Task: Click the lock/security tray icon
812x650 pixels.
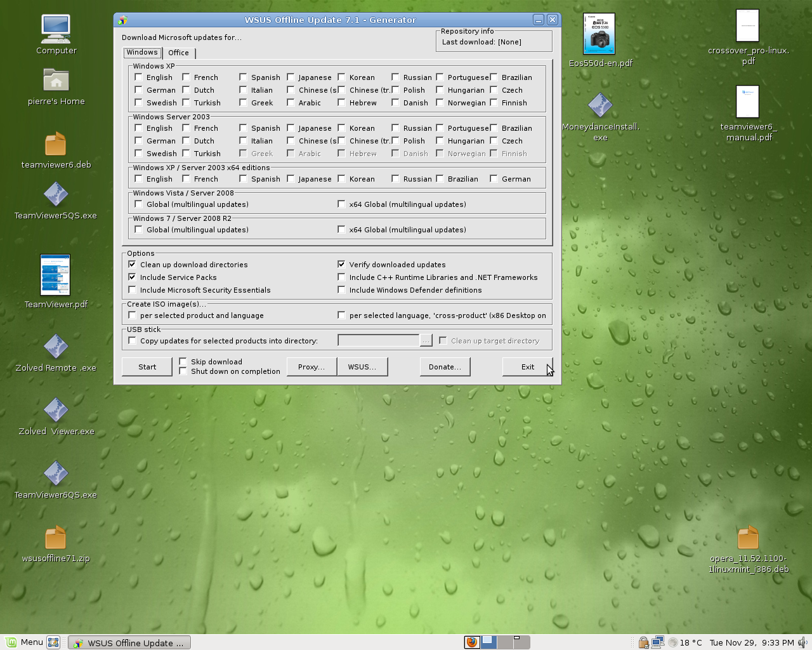Action: coord(643,642)
